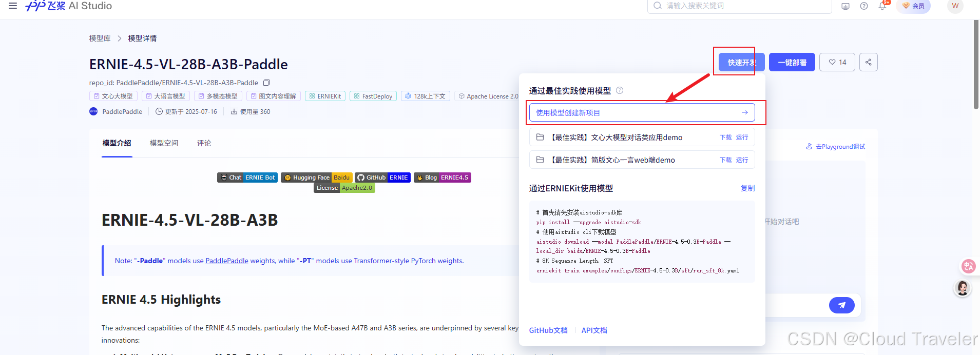Screen dimensions: 980x355
Task: Go to 模型库 breadcrumb
Action: (100, 38)
